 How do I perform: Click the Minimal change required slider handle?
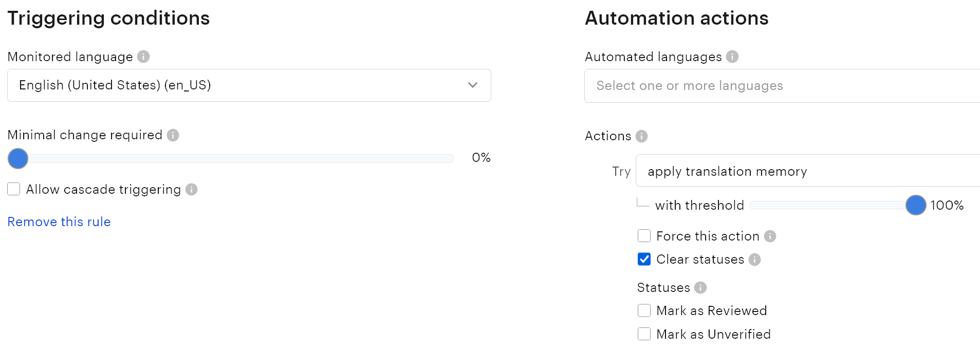coord(18,158)
